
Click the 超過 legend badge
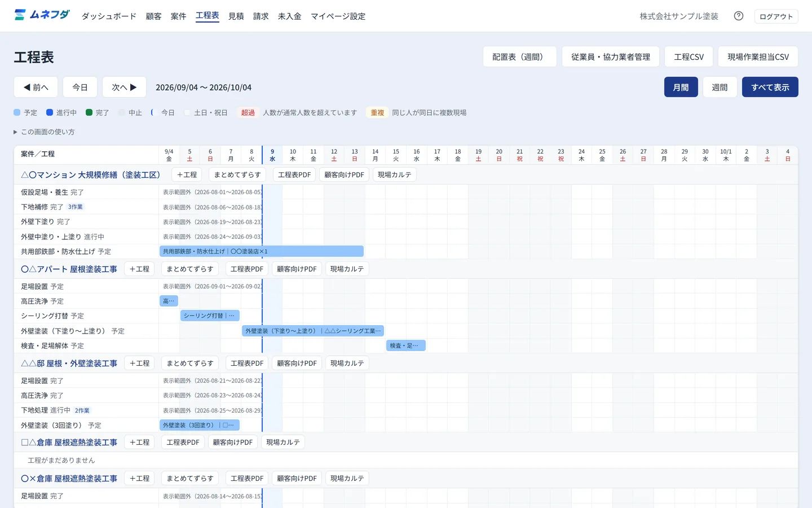coord(248,113)
